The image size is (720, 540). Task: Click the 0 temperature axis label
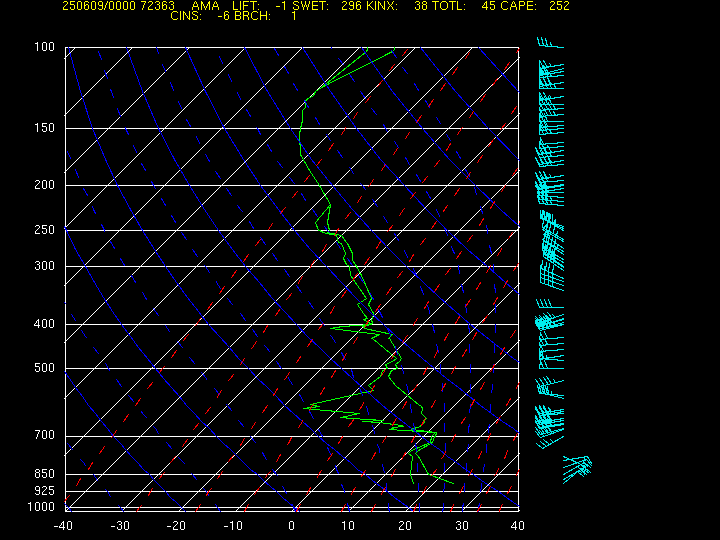click(292, 526)
